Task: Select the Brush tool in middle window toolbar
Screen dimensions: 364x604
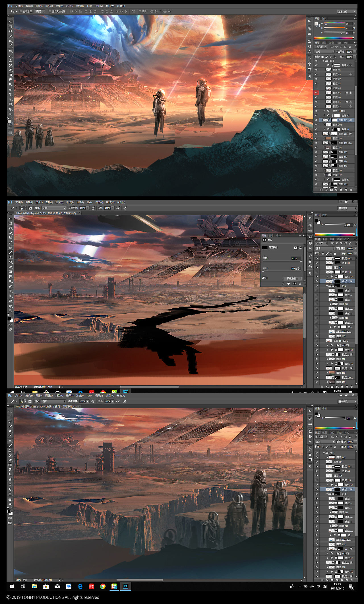Action: (10, 252)
